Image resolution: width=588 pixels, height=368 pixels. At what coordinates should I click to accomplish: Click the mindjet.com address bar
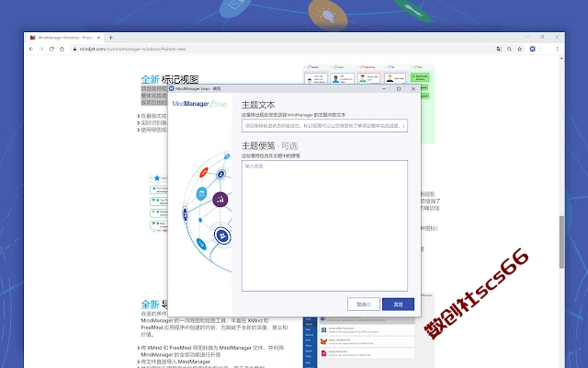[x=281, y=49]
